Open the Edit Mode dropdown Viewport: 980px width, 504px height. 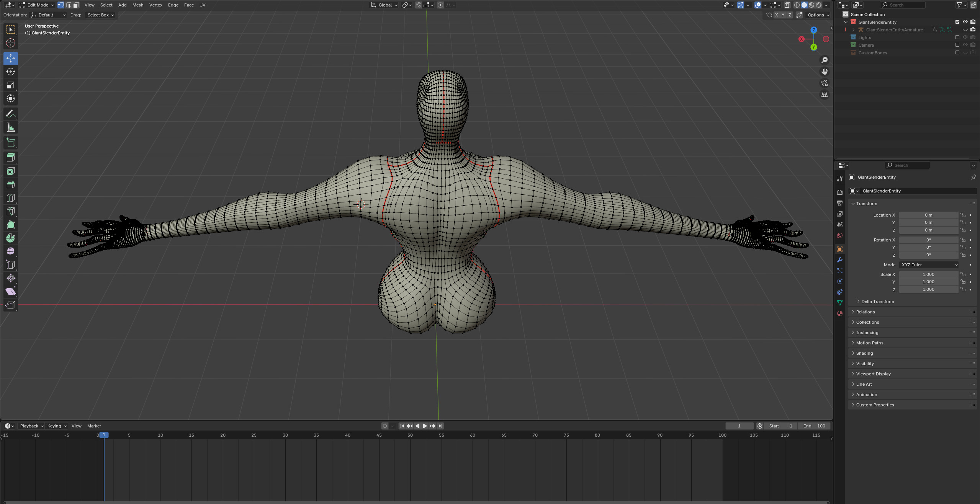37,5
